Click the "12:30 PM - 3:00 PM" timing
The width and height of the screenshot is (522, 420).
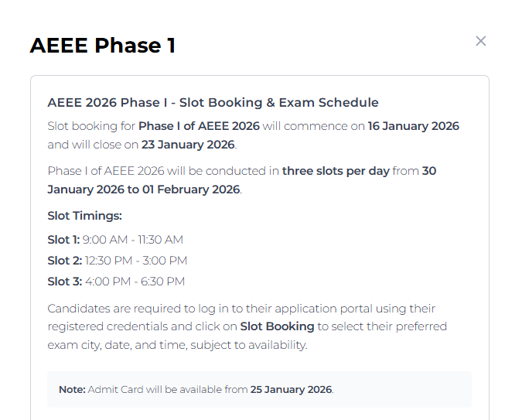136,261
